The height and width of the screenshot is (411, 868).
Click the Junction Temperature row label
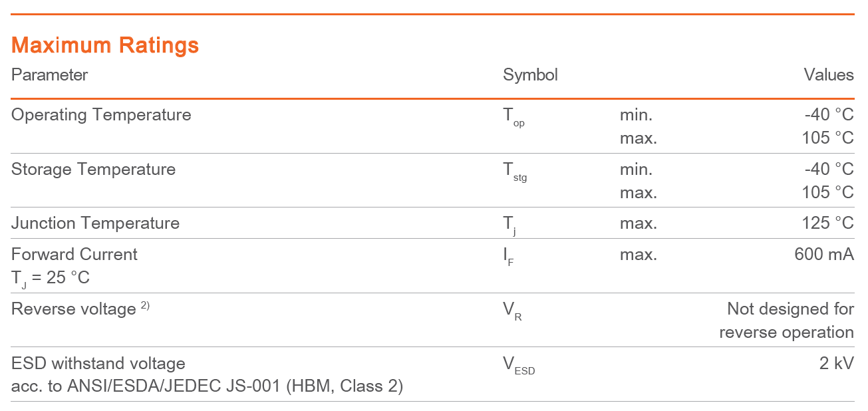[x=95, y=223]
